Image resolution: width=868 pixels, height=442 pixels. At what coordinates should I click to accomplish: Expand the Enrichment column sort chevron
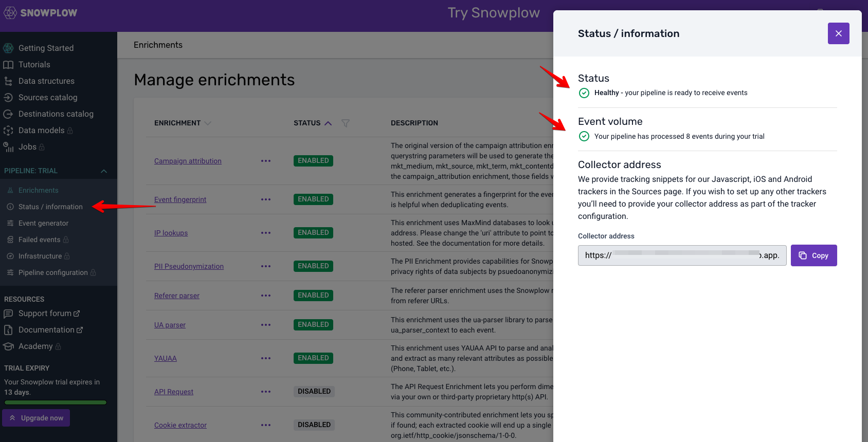(x=208, y=123)
